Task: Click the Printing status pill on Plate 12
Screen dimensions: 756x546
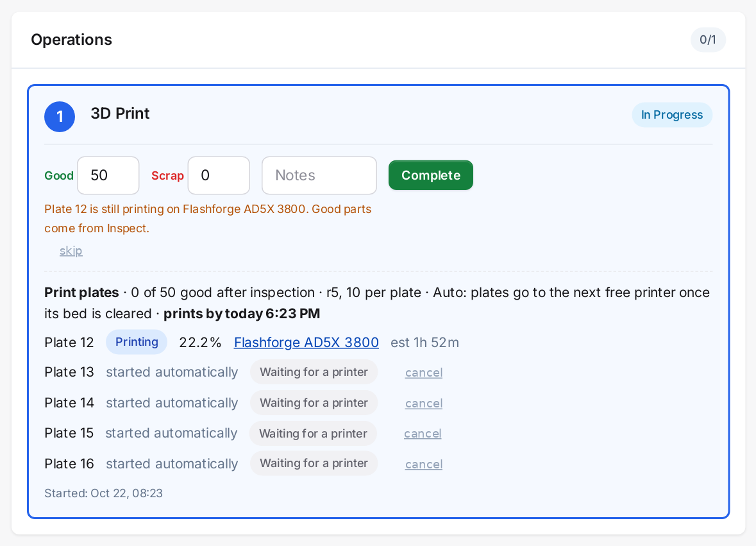Action: click(x=137, y=342)
